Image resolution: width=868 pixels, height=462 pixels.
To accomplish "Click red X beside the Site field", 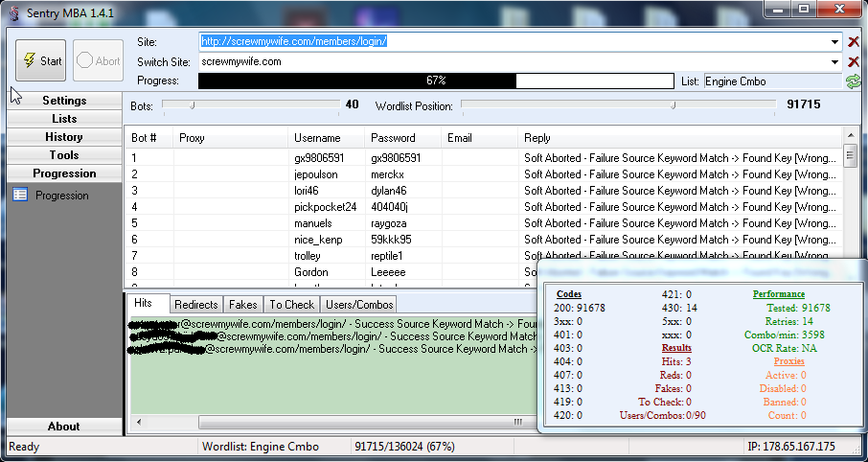I will 854,42.
